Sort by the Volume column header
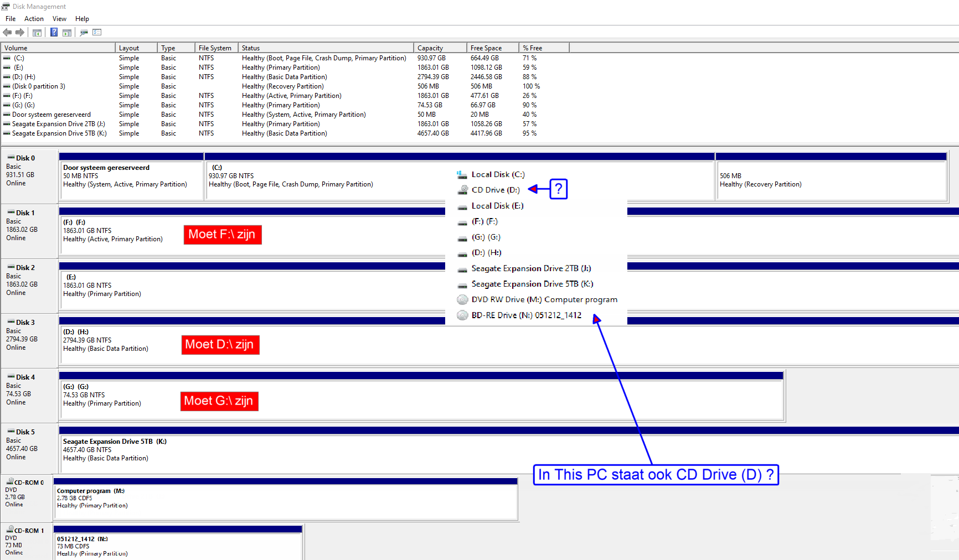The width and height of the screenshot is (959, 560). tap(58, 48)
